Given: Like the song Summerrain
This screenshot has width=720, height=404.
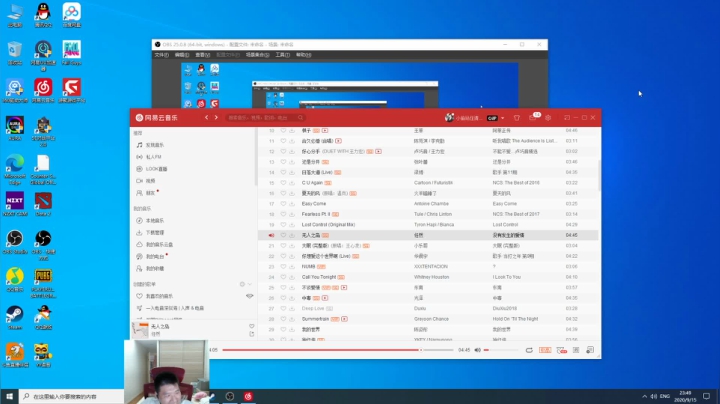Looking at the screenshot, I should [283, 319].
